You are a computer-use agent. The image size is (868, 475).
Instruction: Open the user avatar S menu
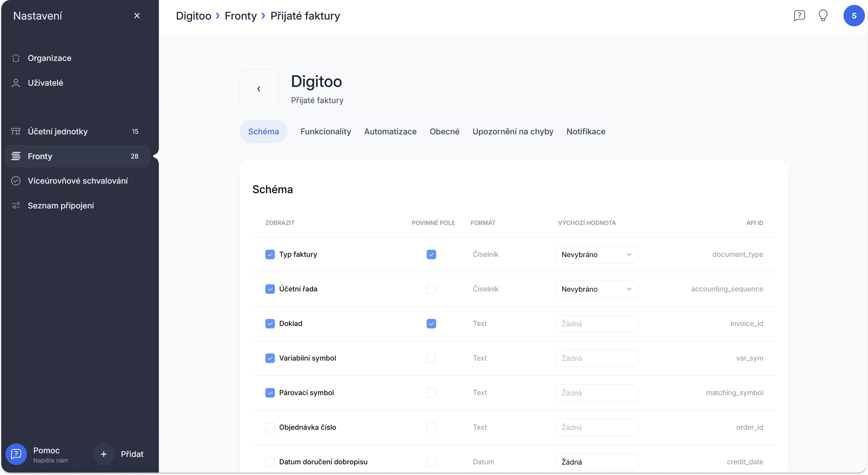tap(854, 16)
